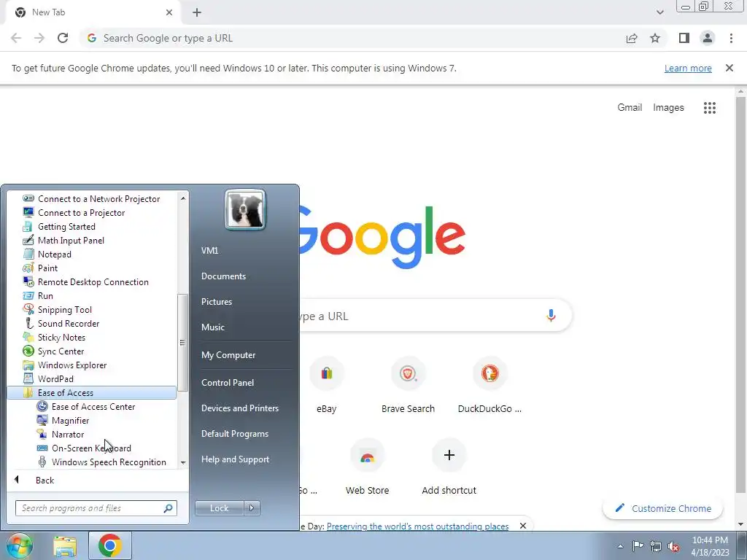Open Action Center flag icon
This screenshot has width=747, height=560.
click(638, 546)
